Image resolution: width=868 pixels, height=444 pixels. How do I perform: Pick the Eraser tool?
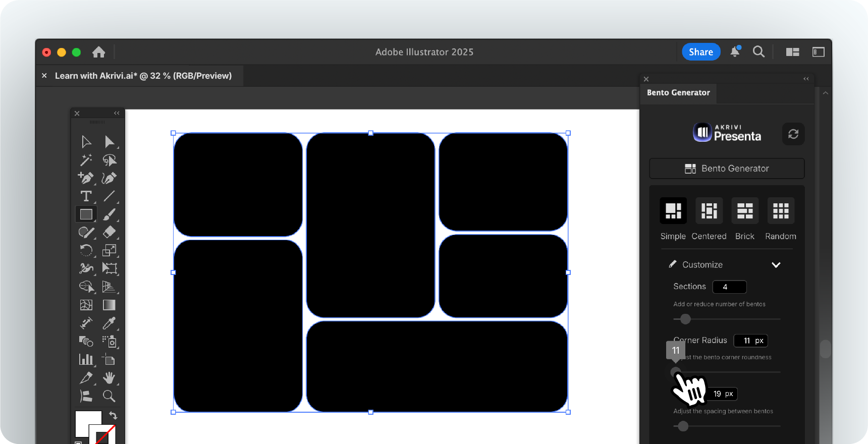[109, 233]
